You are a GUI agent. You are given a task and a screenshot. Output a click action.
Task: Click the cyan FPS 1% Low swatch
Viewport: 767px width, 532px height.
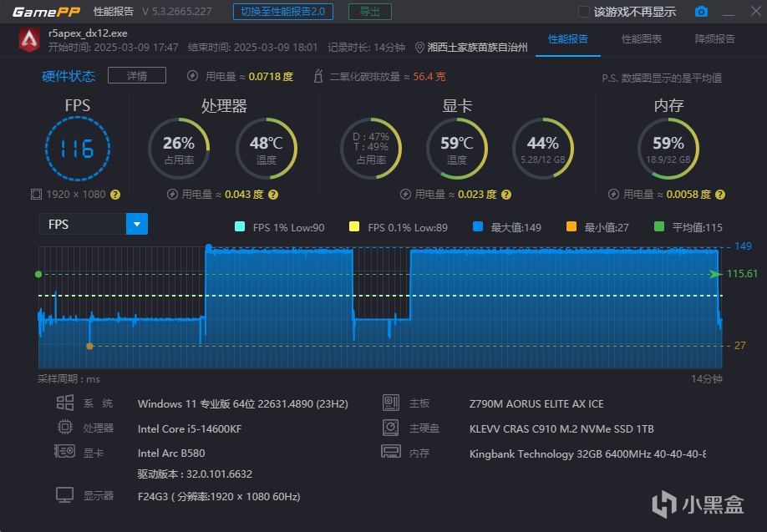pos(240,226)
